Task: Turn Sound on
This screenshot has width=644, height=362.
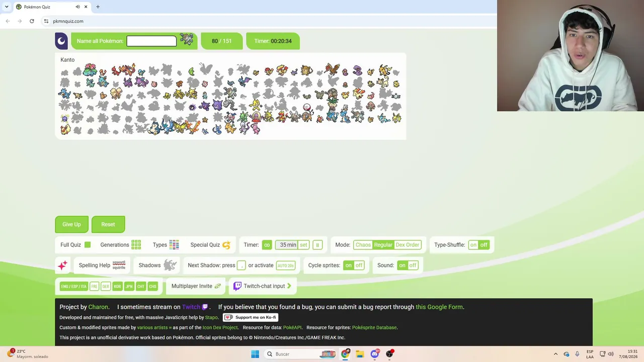Action: pos(402,265)
